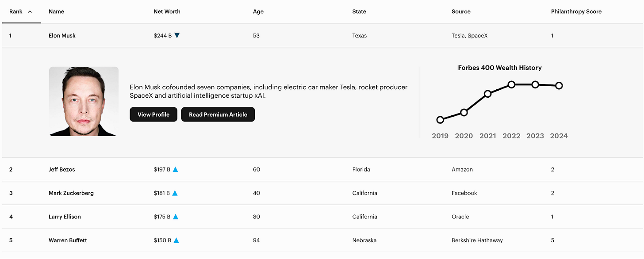This screenshot has height=259, width=644.
Task: Expand the Larry Ellison row
Action: click(65, 217)
